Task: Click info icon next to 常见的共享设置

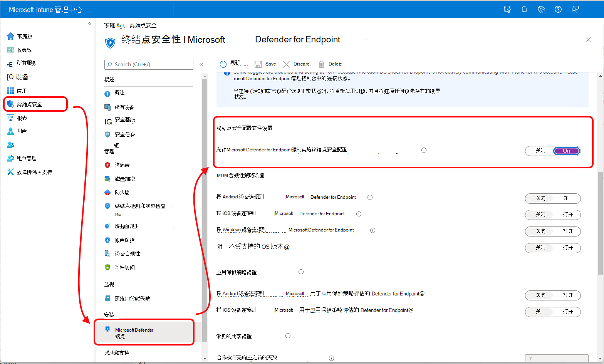Action: coord(288,335)
